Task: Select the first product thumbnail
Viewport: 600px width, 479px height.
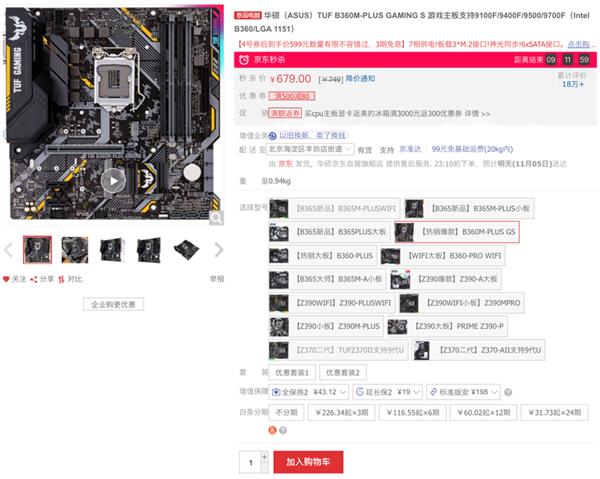Action: (37, 250)
